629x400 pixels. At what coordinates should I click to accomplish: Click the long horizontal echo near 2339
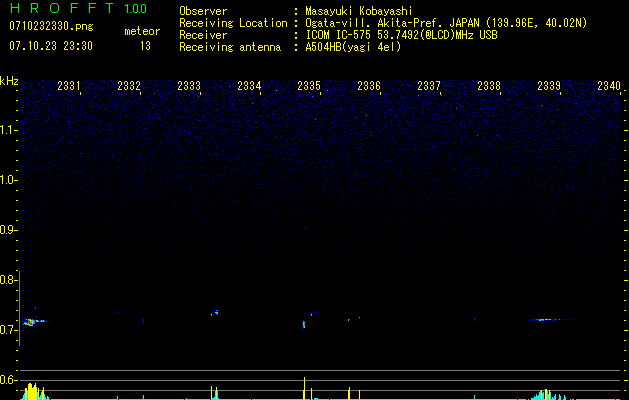coord(552,320)
